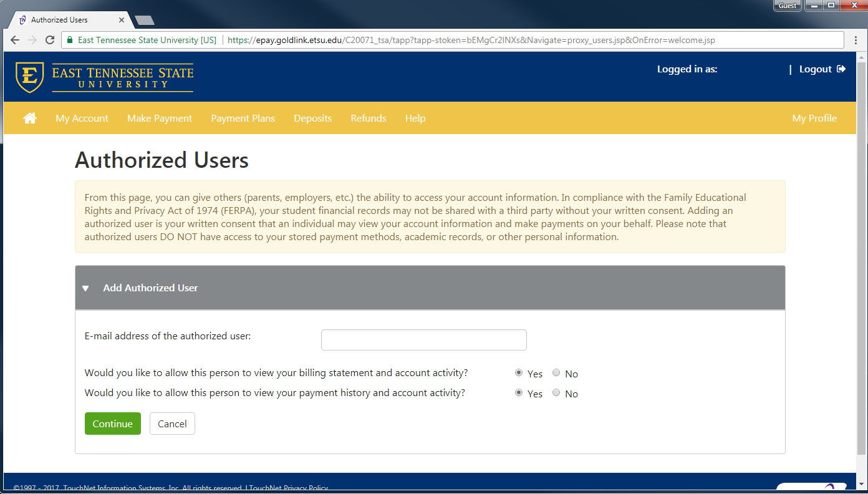Click the green Continue button
This screenshot has width=868, height=494.
coord(113,424)
